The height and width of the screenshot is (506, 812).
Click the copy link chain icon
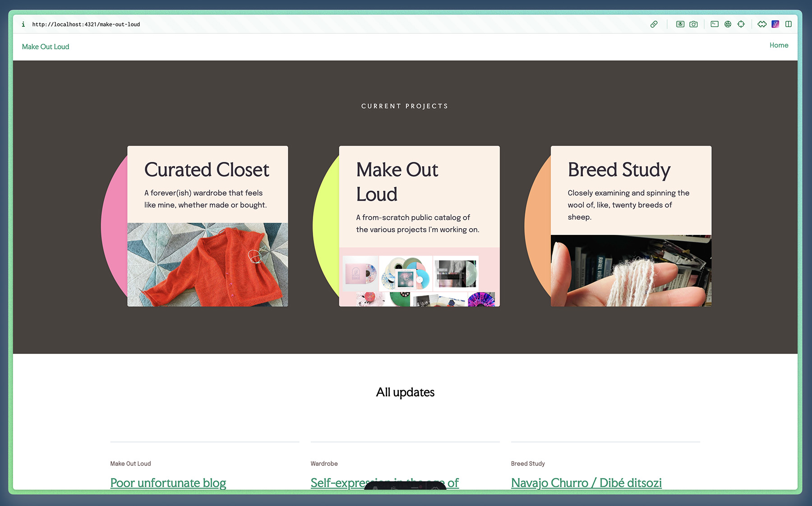click(654, 24)
